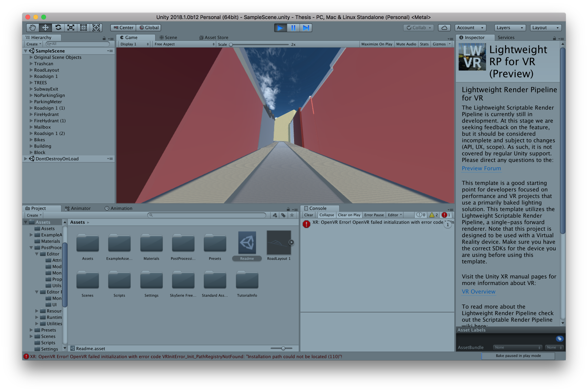
Task: Click the red error icon in status bar
Action: (26, 356)
